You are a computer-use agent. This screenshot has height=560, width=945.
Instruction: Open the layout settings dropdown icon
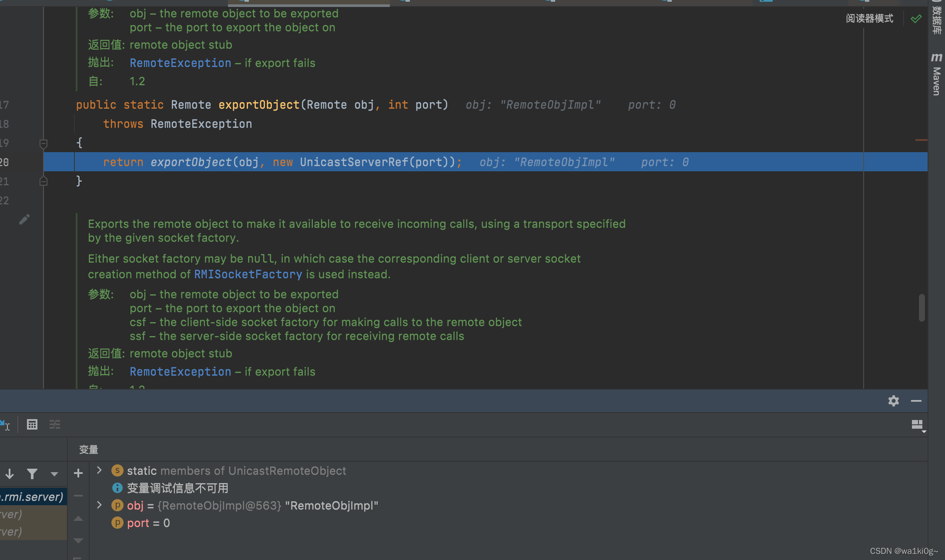pos(918,425)
